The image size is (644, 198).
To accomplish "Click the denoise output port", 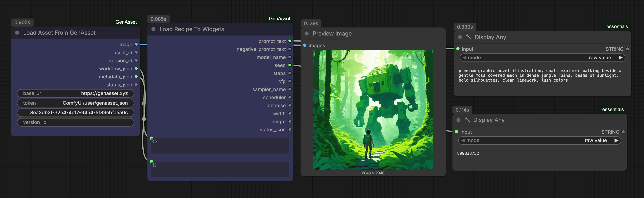I will [290, 105].
